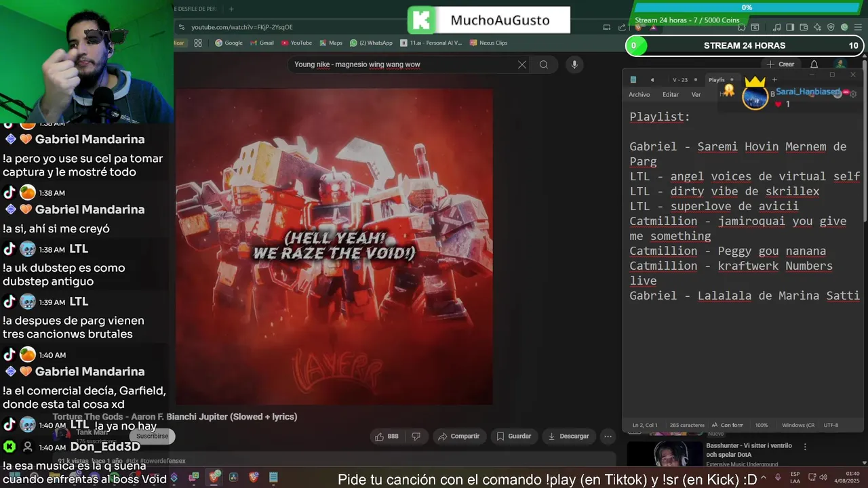This screenshot has width=868, height=488.
Task: Download video via Descargar button
Action: (x=569, y=436)
